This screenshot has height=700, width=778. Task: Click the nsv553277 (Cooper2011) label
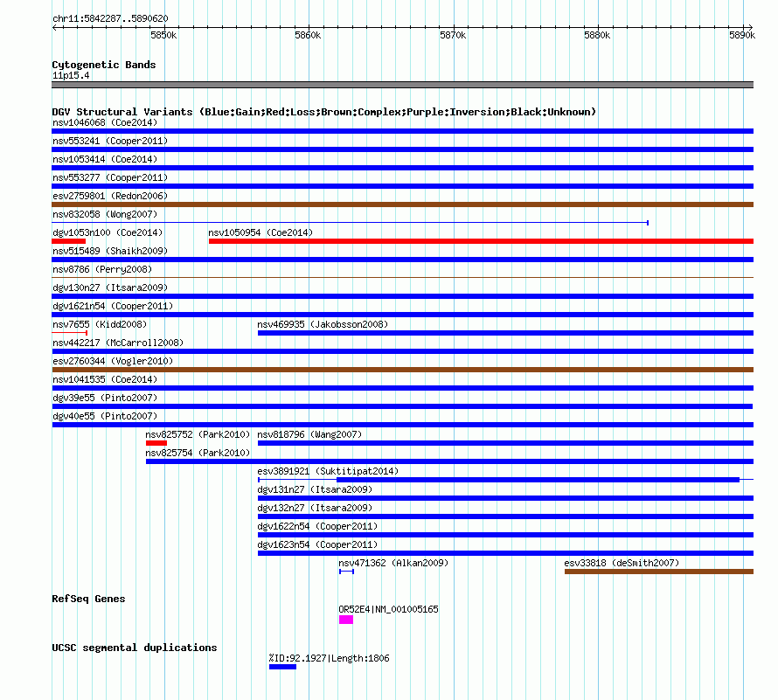tap(110, 177)
